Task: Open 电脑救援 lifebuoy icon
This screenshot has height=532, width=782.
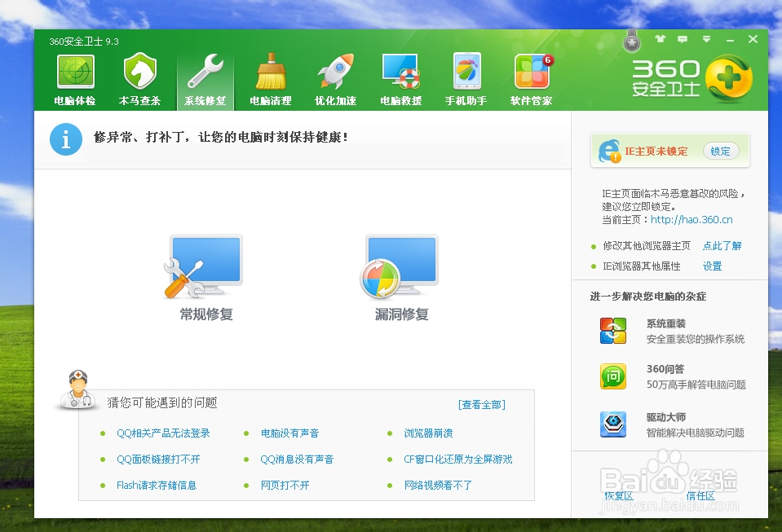Action: coord(400,72)
